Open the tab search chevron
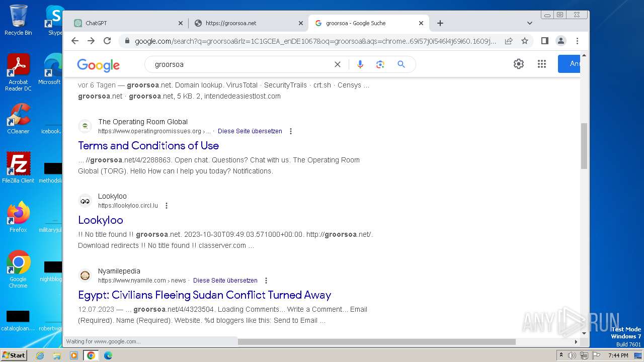Viewport: 644px width, 362px height. tap(529, 23)
